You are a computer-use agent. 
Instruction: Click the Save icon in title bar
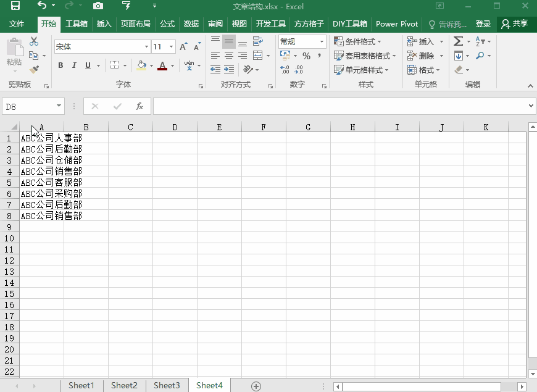pyautogui.click(x=15, y=6)
